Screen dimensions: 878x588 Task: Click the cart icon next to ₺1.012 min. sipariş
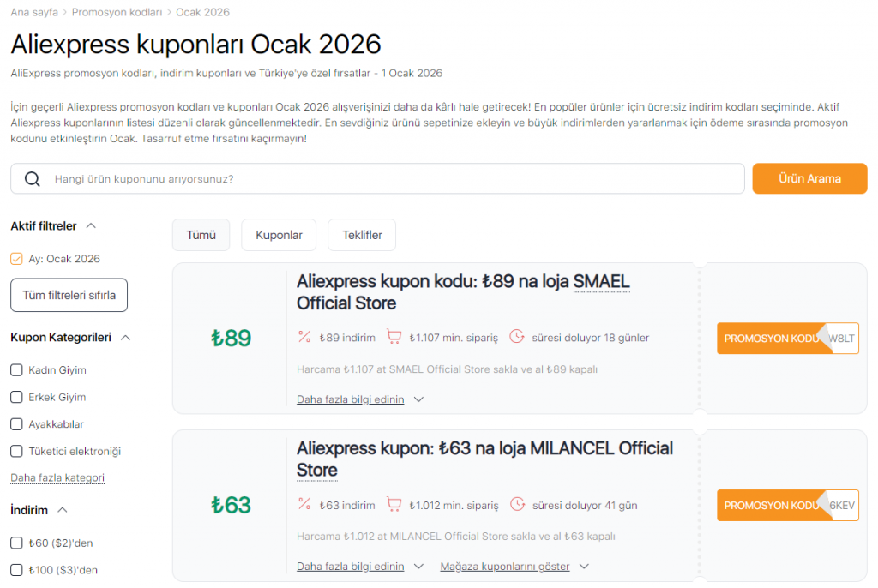tap(394, 504)
